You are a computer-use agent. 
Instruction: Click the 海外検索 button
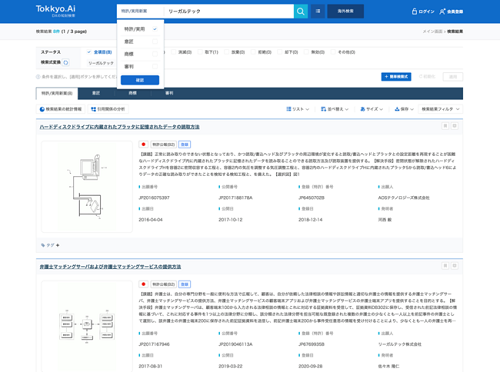[x=346, y=11]
